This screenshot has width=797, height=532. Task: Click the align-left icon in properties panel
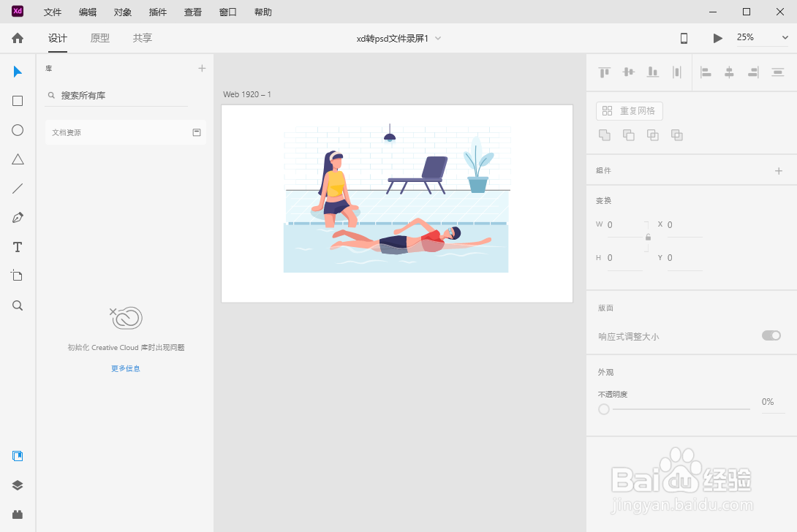[705, 72]
